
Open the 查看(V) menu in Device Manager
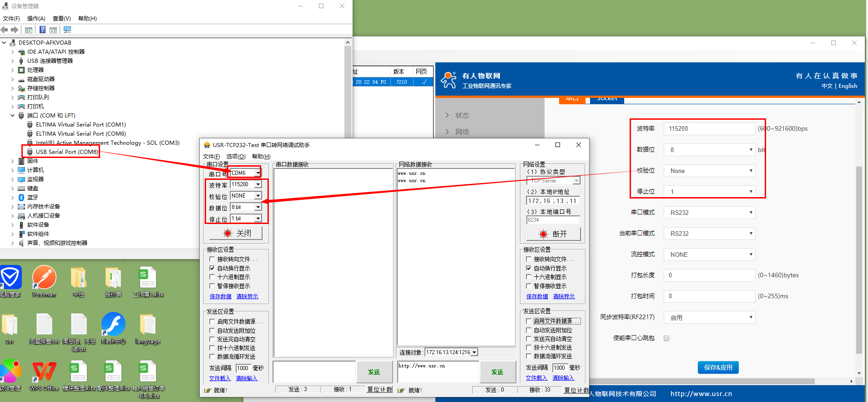click(x=61, y=19)
